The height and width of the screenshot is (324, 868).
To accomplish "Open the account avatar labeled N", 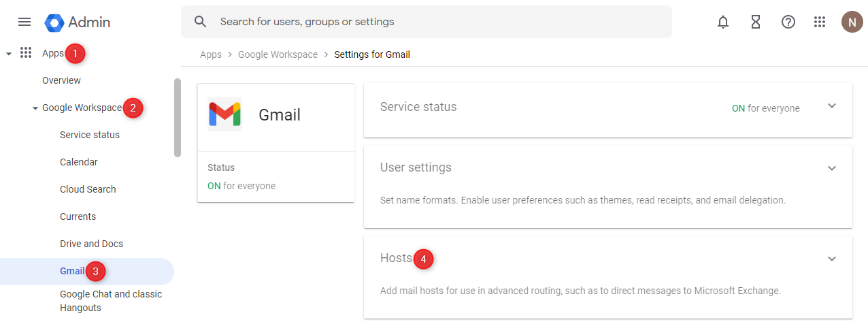I will 852,22.
